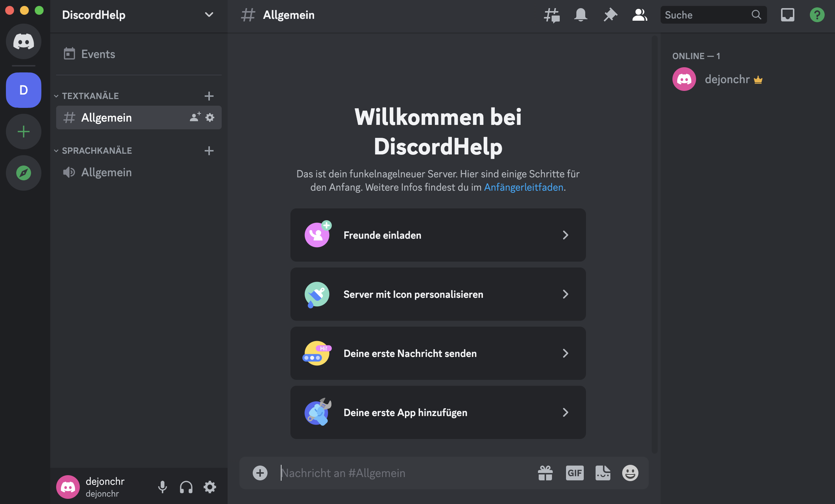835x504 pixels.
Task: Open the emoji picker
Action: (630, 473)
